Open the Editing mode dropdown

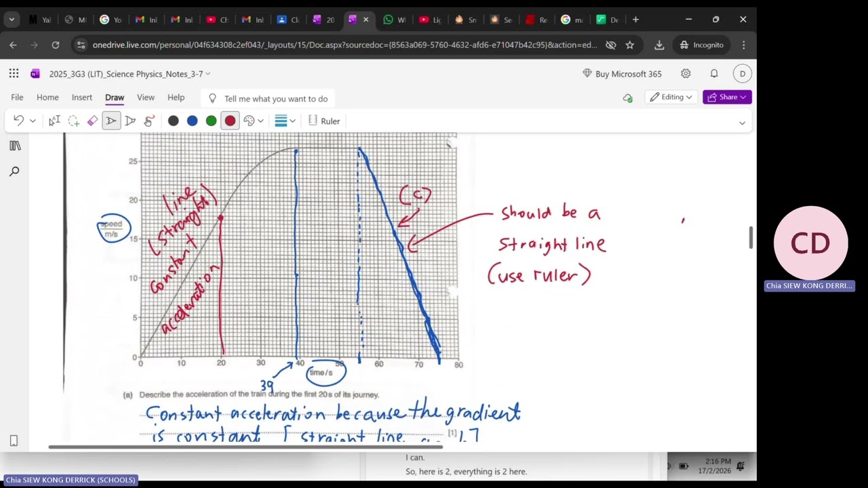(671, 97)
